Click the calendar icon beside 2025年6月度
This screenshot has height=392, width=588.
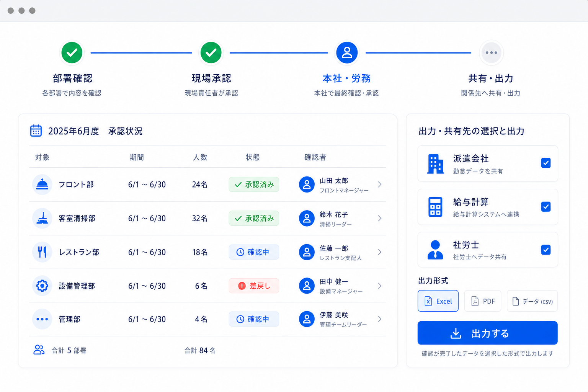(36, 131)
